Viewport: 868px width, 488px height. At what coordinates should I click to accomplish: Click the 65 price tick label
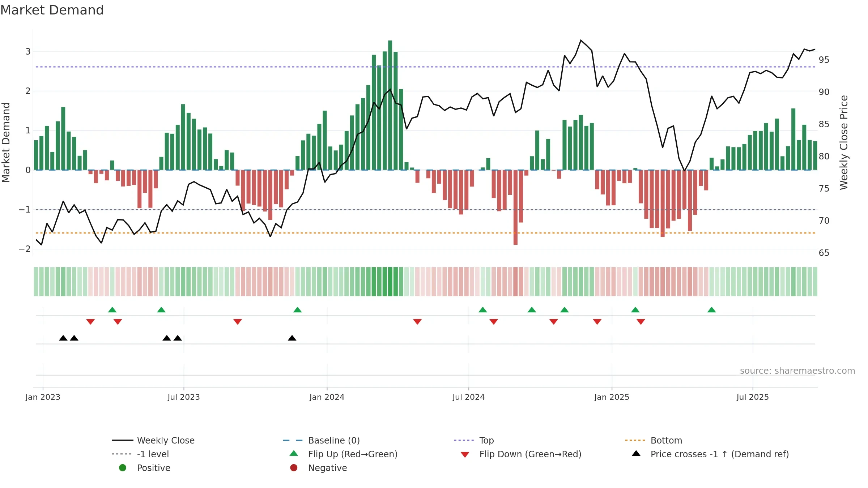tap(824, 253)
